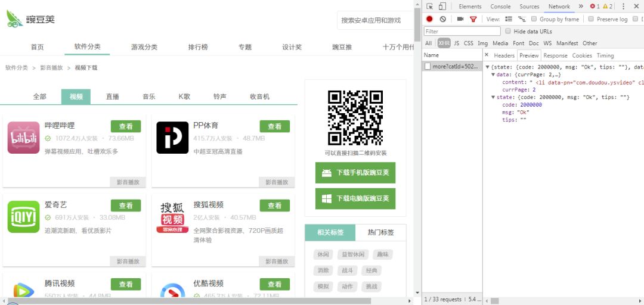Open the Console tab in DevTools
Screen dimensions: 644x305
click(x=500, y=7)
